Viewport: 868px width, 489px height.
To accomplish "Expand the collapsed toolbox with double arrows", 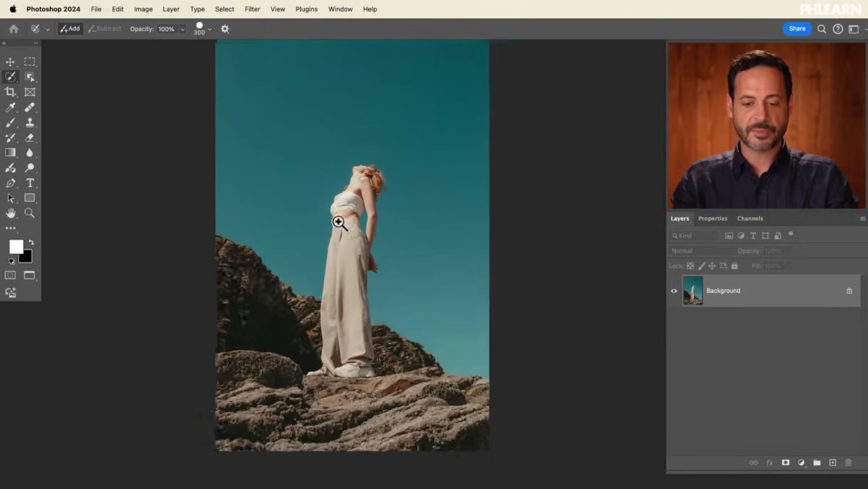I will pyautogui.click(x=36, y=43).
